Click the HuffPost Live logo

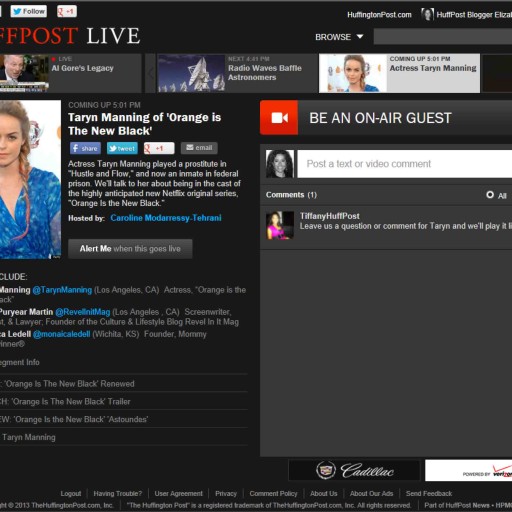pos(70,36)
